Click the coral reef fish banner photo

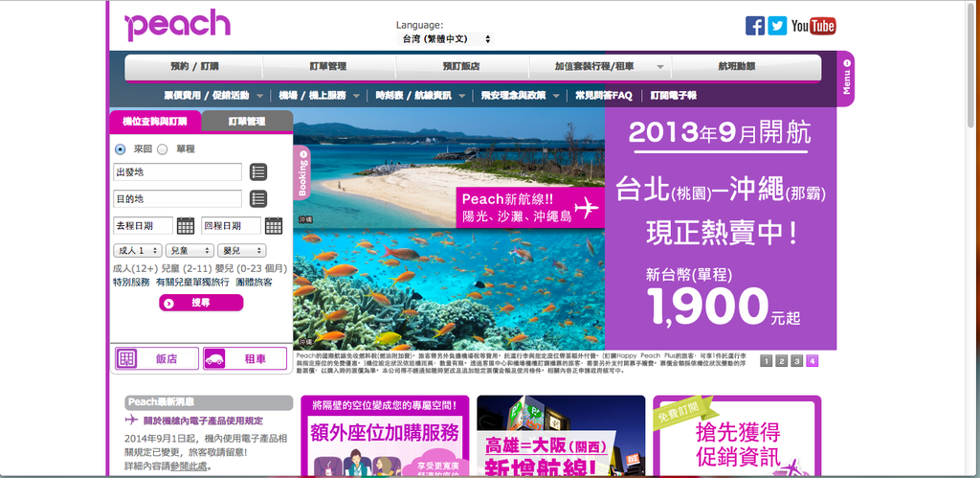pos(449,289)
